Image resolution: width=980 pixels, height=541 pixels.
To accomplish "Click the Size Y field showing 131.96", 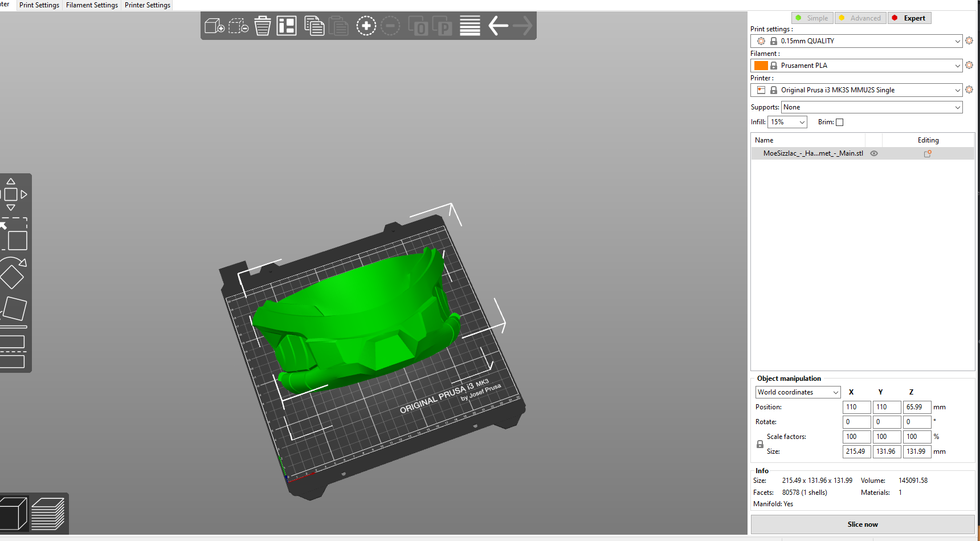I will click(887, 451).
